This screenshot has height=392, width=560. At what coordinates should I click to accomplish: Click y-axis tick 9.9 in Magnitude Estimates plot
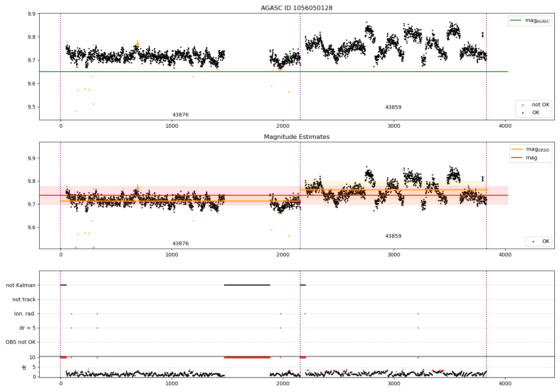pyautogui.click(x=32, y=158)
